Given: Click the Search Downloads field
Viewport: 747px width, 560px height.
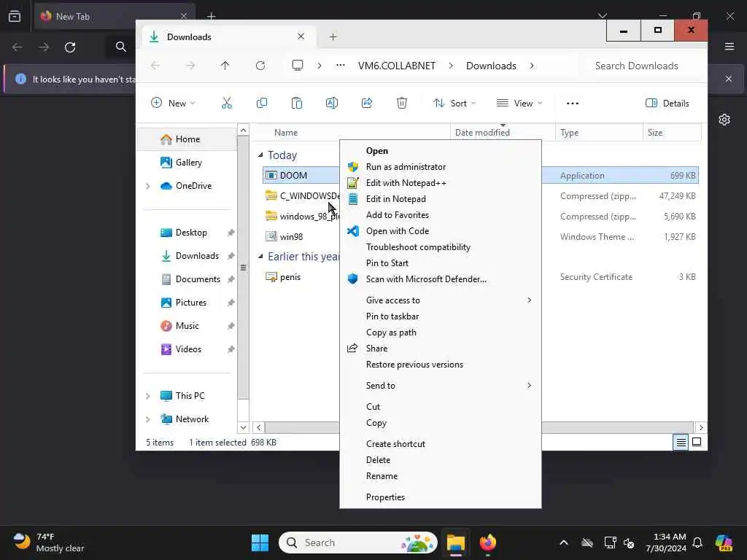Looking at the screenshot, I should (x=642, y=66).
